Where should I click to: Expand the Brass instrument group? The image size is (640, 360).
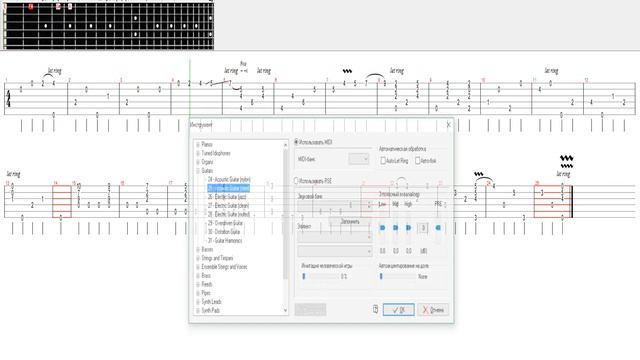pos(198,276)
